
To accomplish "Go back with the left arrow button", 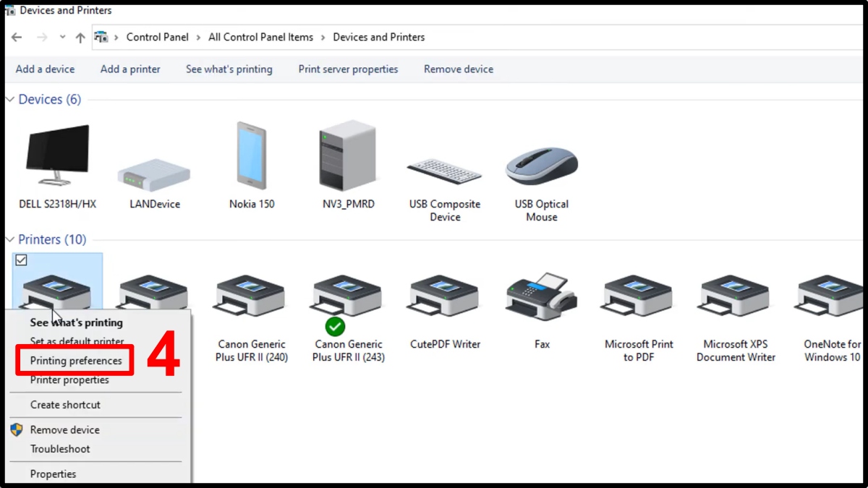I will pyautogui.click(x=17, y=38).
